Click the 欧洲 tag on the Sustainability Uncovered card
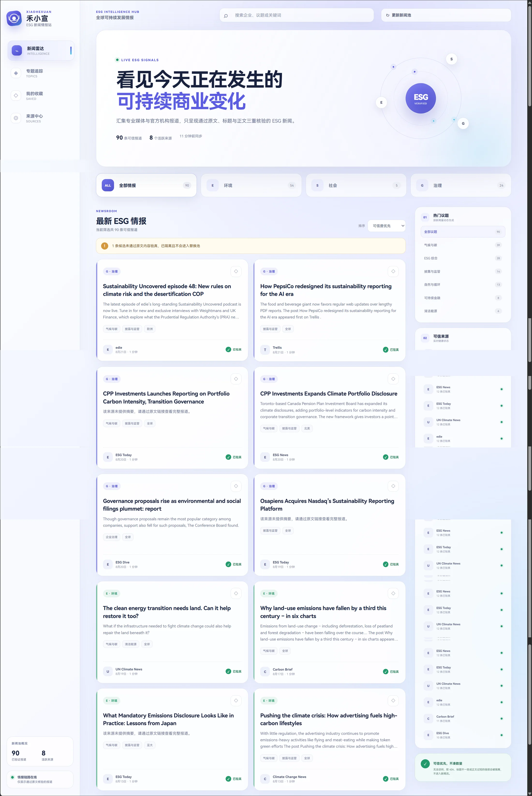The width and height of the screenshot is (532, 796). (150, 329)
